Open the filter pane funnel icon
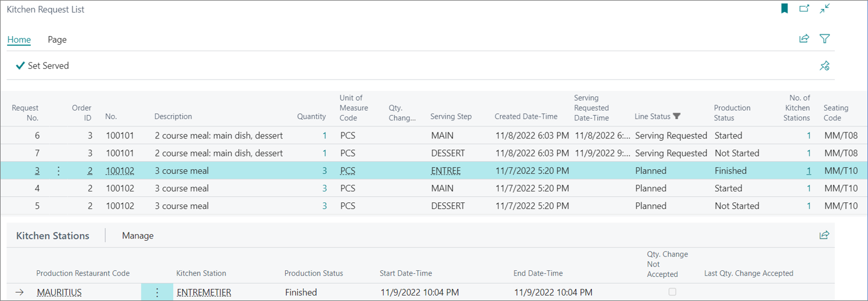Screen dimensions: 868x301 tap(825, 39)
